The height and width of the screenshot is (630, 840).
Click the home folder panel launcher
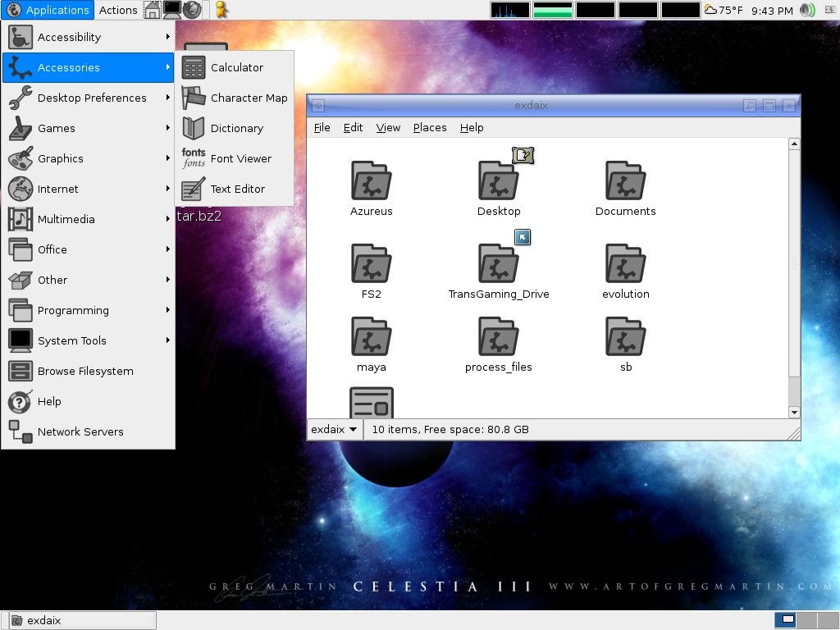click(x=152, y=10)
